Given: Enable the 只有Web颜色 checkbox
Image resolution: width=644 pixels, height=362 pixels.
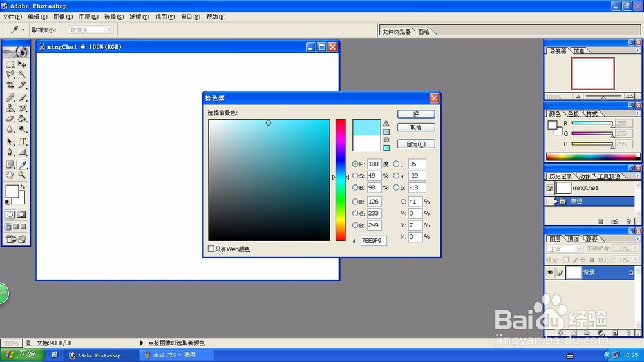Looking at the screenshot, I should [211, 249].
